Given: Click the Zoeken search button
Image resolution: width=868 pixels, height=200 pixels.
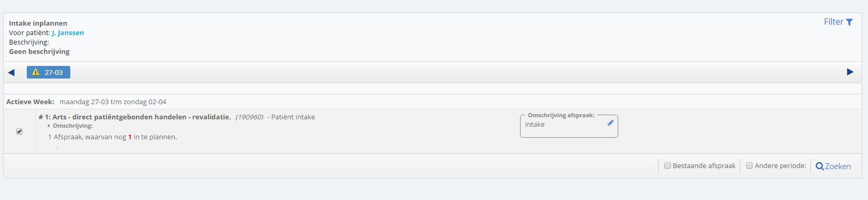Looking at the screenshot, I should pos(833,166).
